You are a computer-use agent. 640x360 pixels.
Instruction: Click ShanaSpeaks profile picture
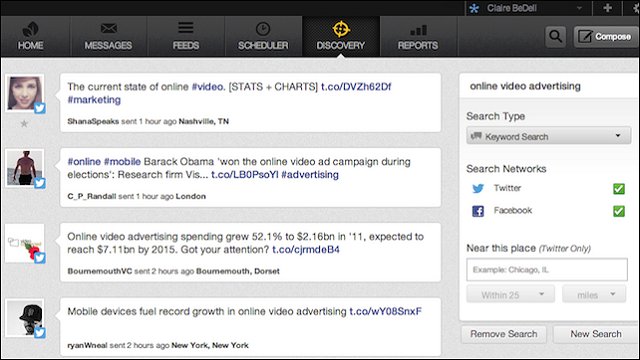coord(24,93)
